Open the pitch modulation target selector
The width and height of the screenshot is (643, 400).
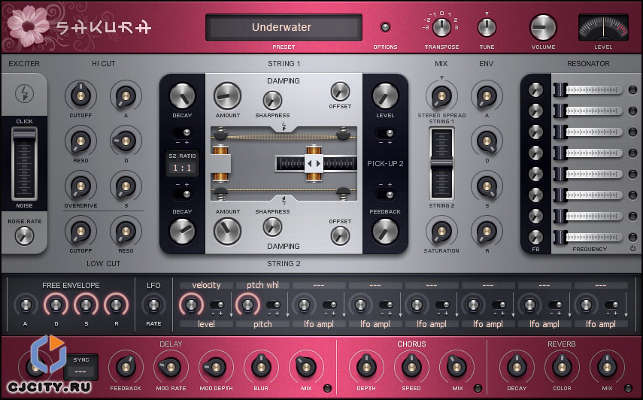(262, 324)
